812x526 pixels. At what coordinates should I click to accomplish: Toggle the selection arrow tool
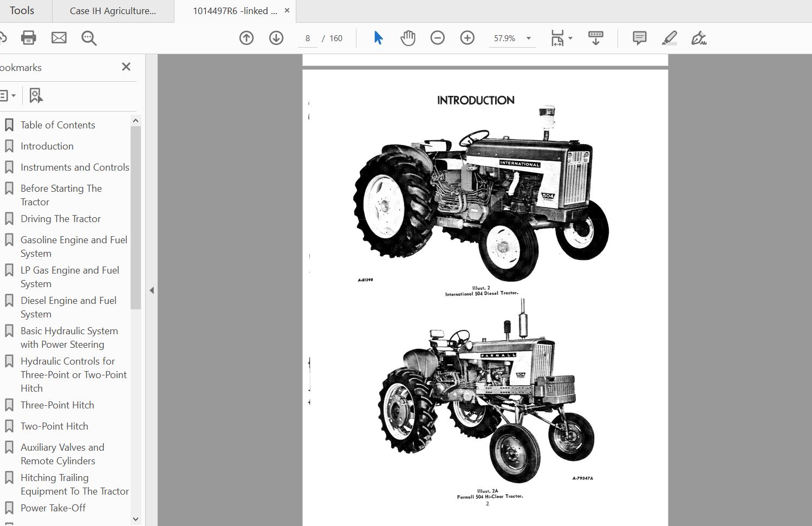[x=378, y=38]
